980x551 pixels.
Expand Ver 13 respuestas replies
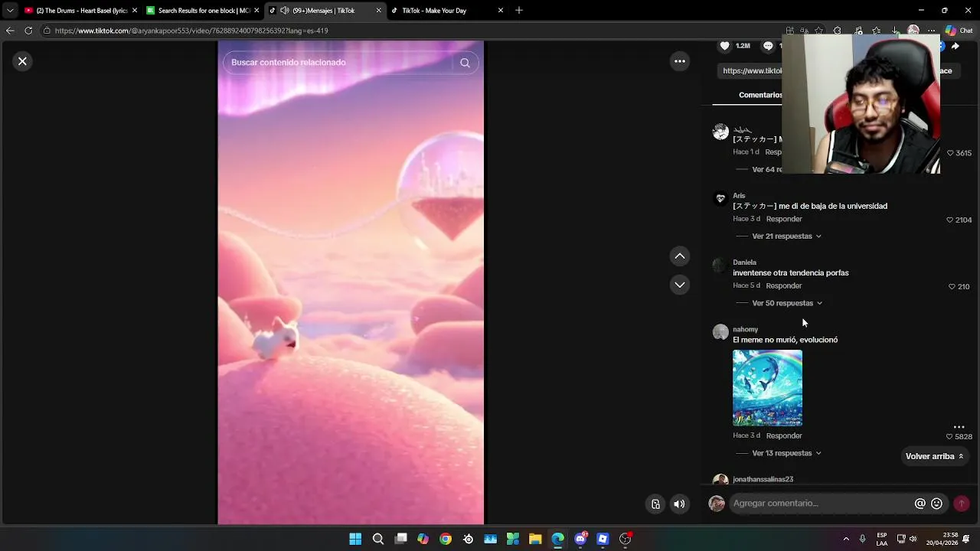(x=786, y=453)
